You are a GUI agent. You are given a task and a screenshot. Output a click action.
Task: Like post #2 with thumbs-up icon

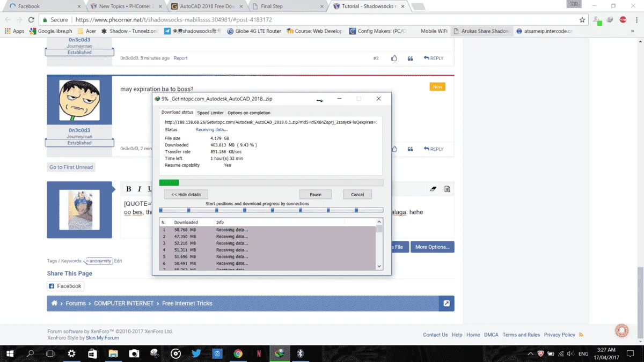[394, 58]
